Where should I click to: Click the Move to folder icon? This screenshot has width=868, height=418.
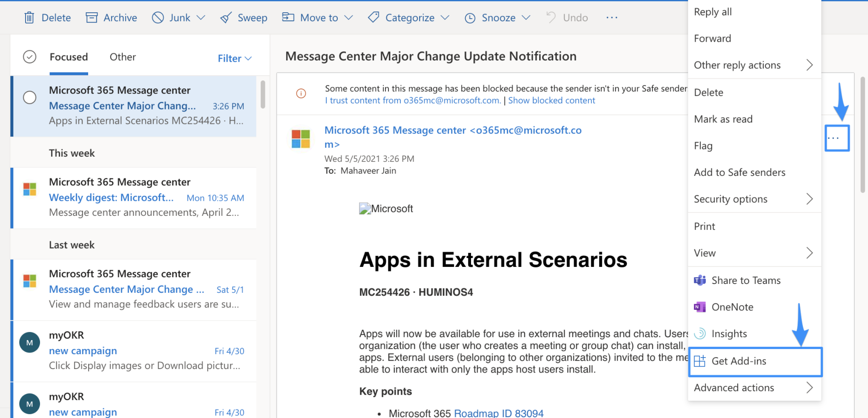[288, 17]
